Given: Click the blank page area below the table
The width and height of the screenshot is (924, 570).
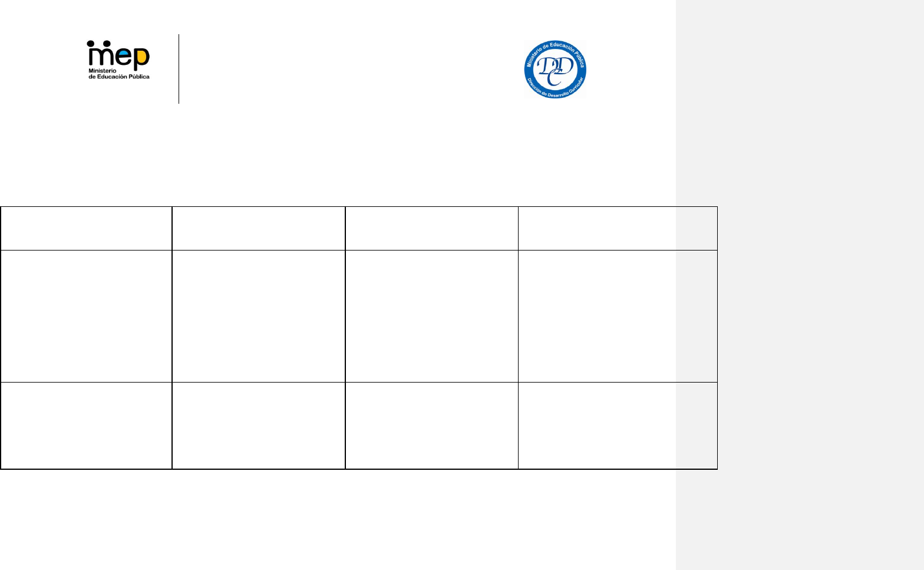Looking at the screenshot, I should [336, 519].
